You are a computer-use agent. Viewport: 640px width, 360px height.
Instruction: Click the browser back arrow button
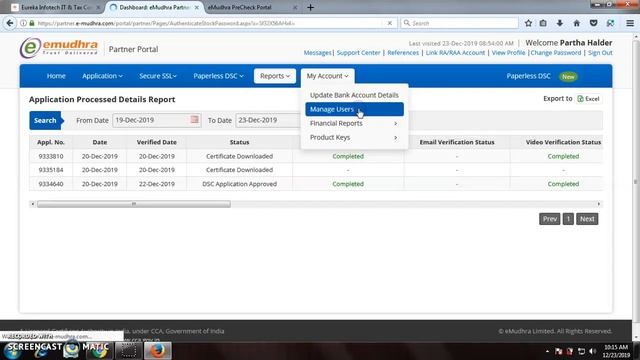(x=10, y=23)
